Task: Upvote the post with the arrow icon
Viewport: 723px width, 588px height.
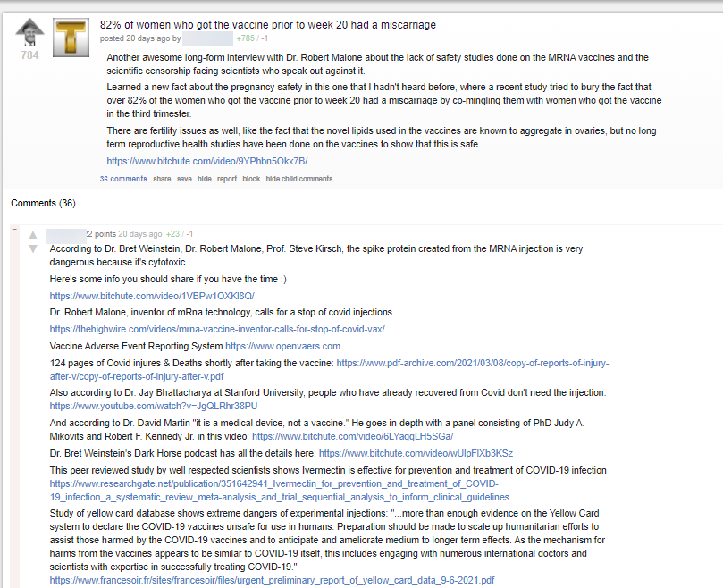Action: coord(29,31)
